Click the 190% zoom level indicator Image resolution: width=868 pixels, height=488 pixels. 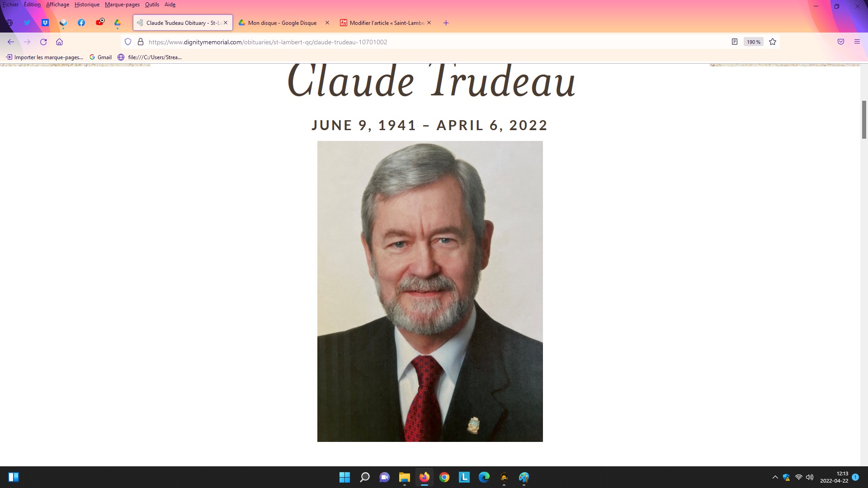(753, 42)
